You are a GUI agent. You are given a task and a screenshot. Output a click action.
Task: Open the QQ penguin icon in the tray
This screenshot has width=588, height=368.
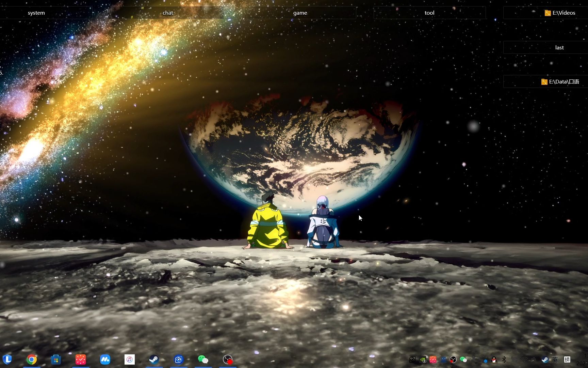(x=494, y=359)
